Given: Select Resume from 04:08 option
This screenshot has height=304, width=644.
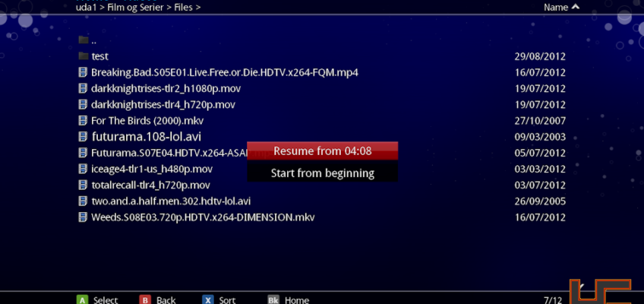Looking at the screenshot, I should click(x=323, y=151).
